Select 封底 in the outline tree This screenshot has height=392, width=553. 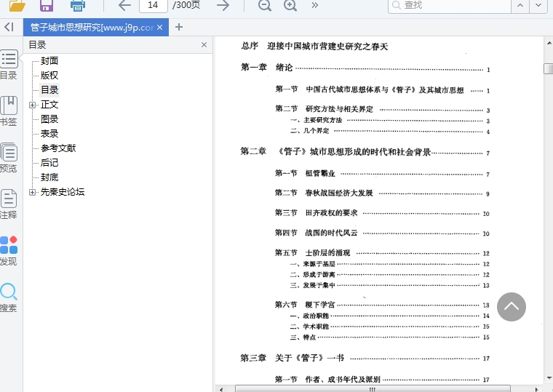point(49,177)
